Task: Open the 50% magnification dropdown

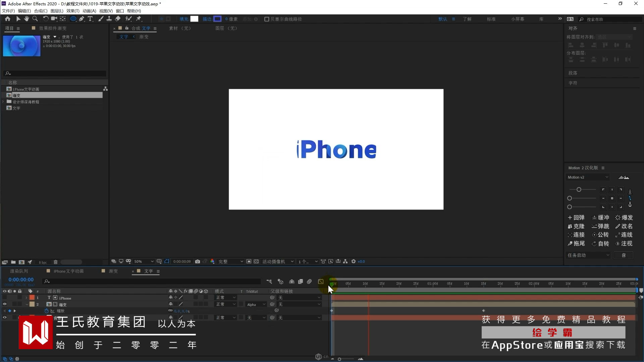Action: [144, 261]
